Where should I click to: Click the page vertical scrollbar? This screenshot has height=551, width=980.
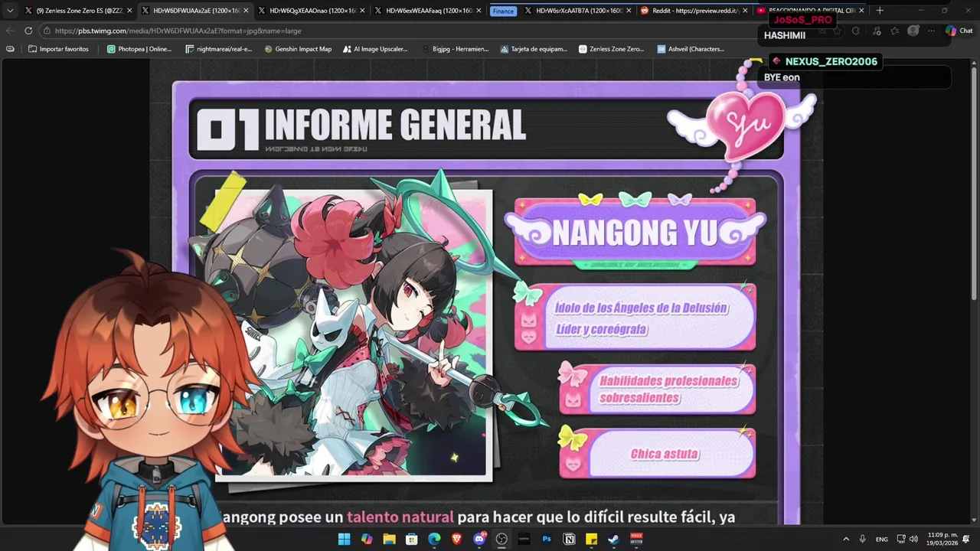[974, 184]
